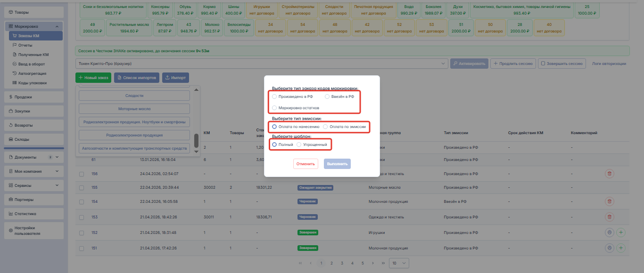The height and width of the screenshot is (273, 644).
Task: Open 'Список импортов'
Action: click(136, 77)
